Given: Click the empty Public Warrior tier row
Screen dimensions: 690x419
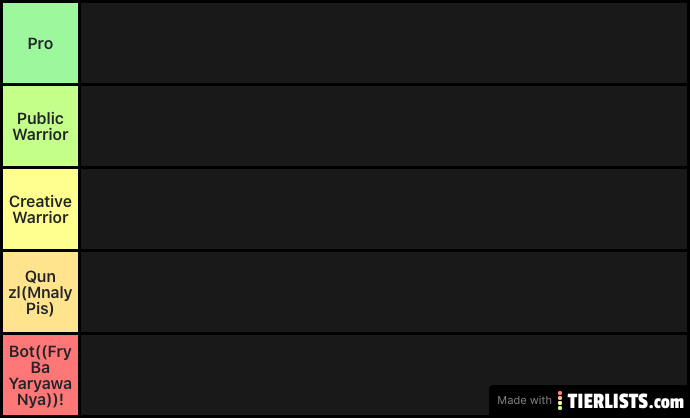Looking at the screenshot, I should tap(384, 126).
